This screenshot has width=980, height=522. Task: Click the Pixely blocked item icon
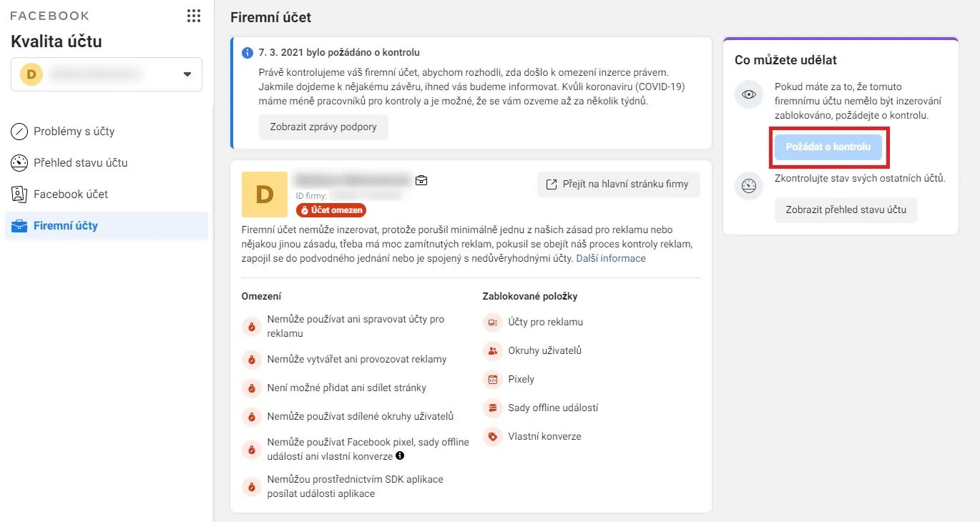tap(492, 380)
